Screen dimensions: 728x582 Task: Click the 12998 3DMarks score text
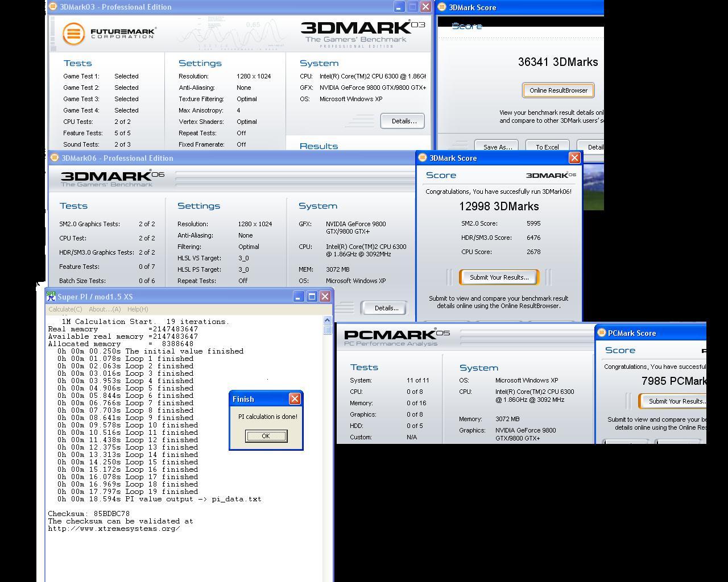coord(499,206)
